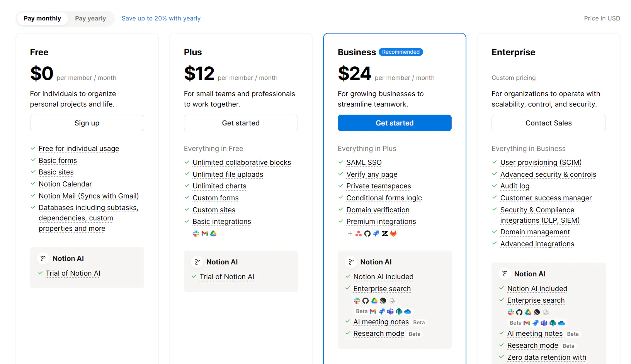Click the Price in USD label
The height and width of the screenshot is (364, 631).
click(602, 19)
